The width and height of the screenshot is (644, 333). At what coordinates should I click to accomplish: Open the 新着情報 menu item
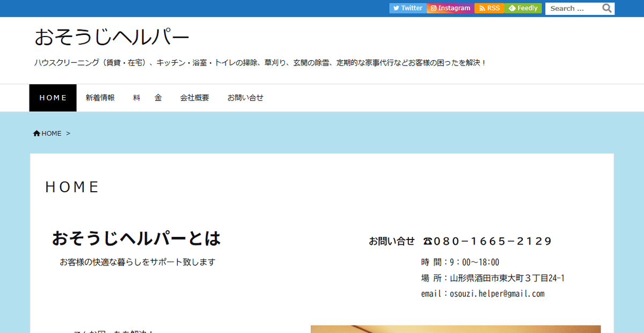[x=100, y=98]
